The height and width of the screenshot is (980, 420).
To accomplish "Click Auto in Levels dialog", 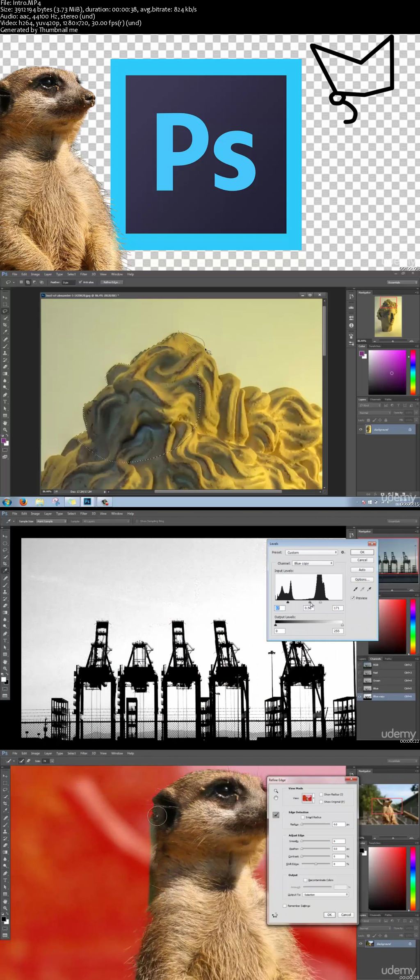I will (x=362, y=570).
